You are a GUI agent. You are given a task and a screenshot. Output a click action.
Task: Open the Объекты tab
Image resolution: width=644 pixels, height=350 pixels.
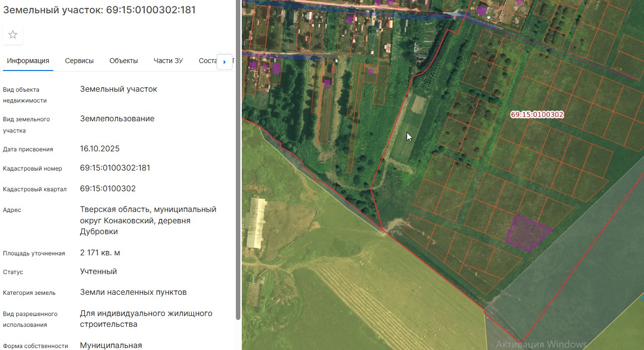pos(123,61)
